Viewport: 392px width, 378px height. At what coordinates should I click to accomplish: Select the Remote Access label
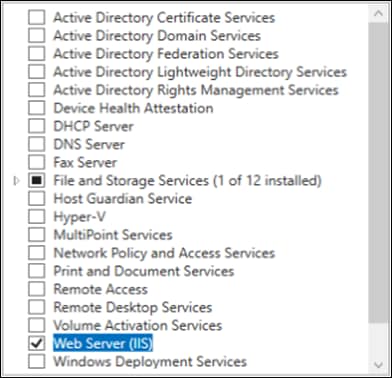100,289
